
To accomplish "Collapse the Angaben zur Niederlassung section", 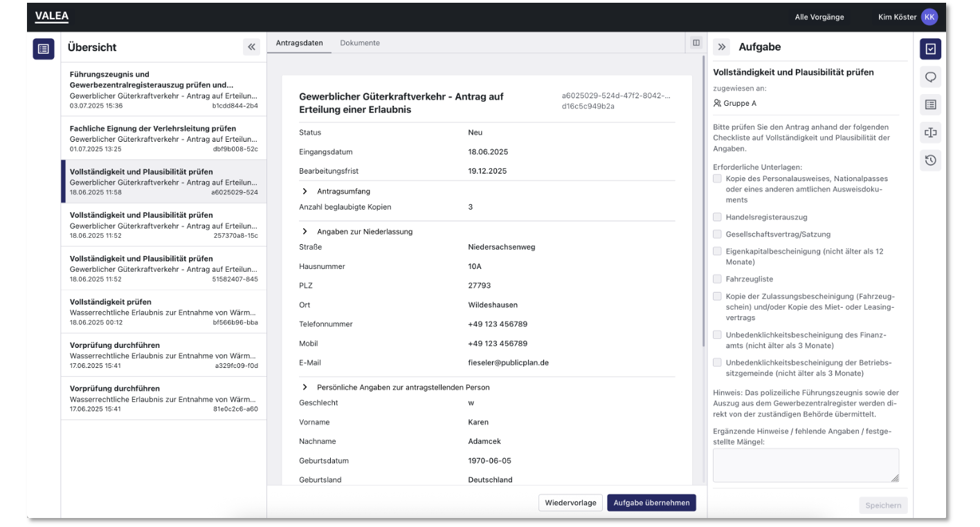I will tap(305, 232).
